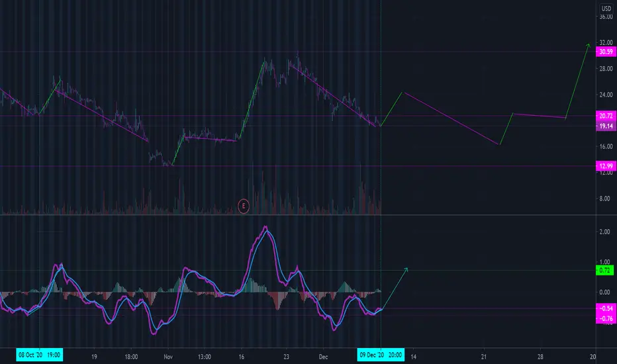
Task: Click the 24.00 price axis tick
Action: click(x=606, y=95)
